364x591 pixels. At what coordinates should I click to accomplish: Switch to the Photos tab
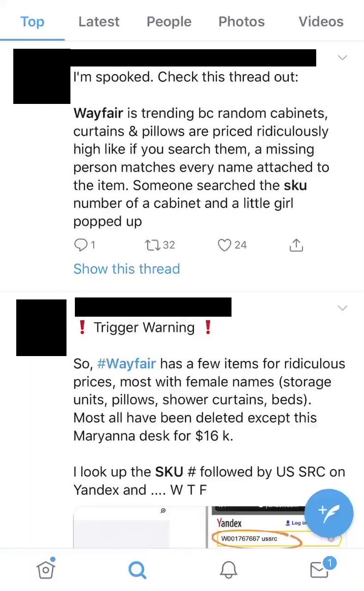click(x=241, y=22)
